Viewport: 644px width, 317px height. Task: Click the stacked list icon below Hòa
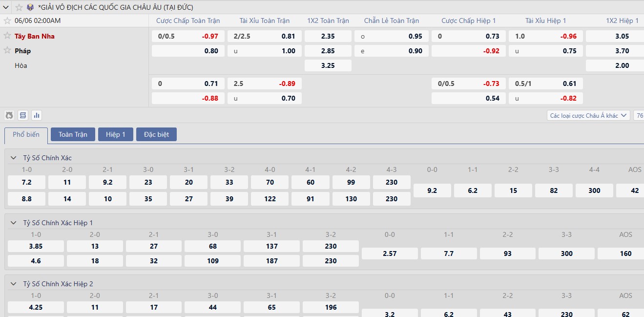coord(22,115)
